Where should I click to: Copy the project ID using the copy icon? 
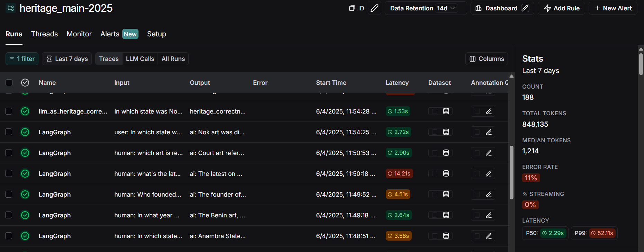(x=352, y=8)
